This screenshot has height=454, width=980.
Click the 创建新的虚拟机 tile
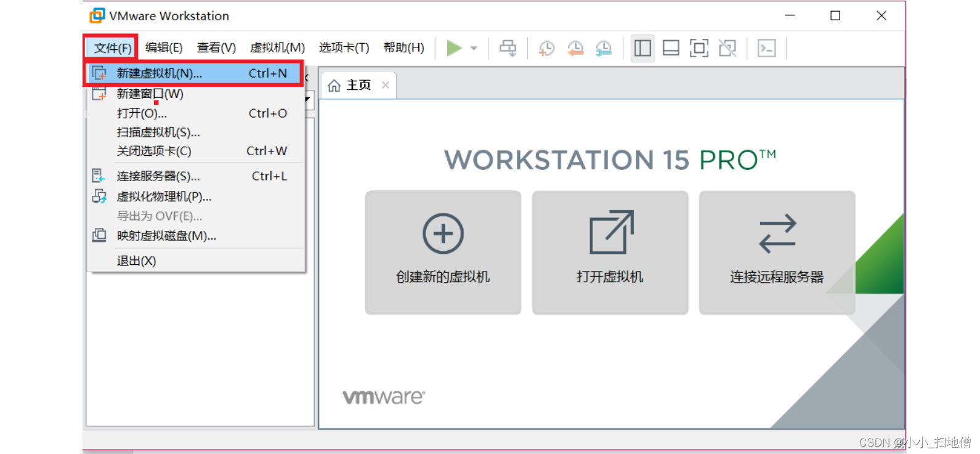tap(443, 253)
